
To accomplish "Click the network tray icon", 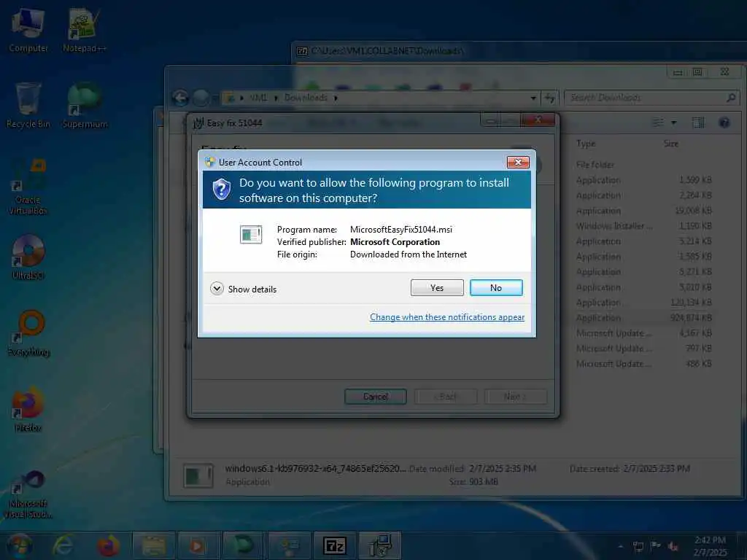I will 638,546.
